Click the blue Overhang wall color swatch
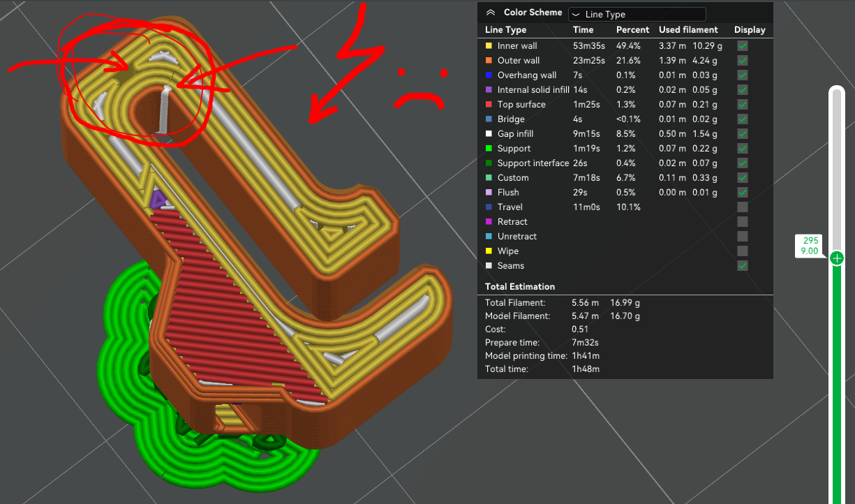855x504 pixels. click(x=489, y=75)
